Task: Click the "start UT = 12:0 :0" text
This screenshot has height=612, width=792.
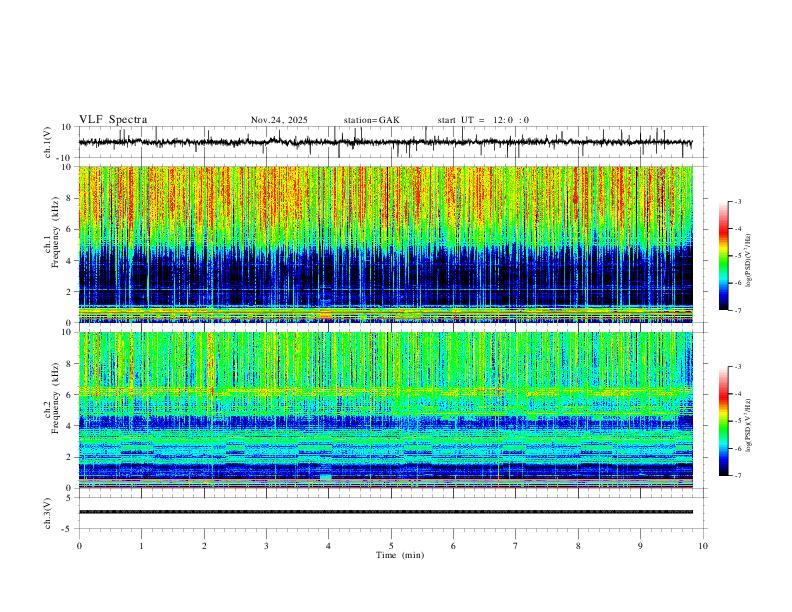Action: click(483, 120)
